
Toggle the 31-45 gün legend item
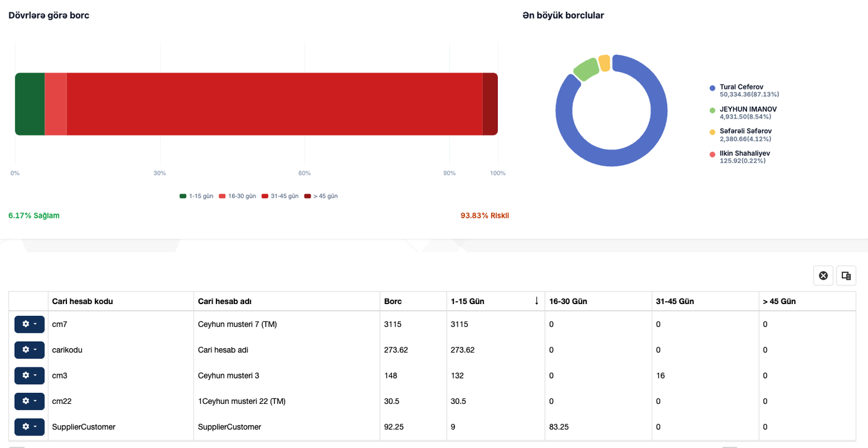point(280,196)
